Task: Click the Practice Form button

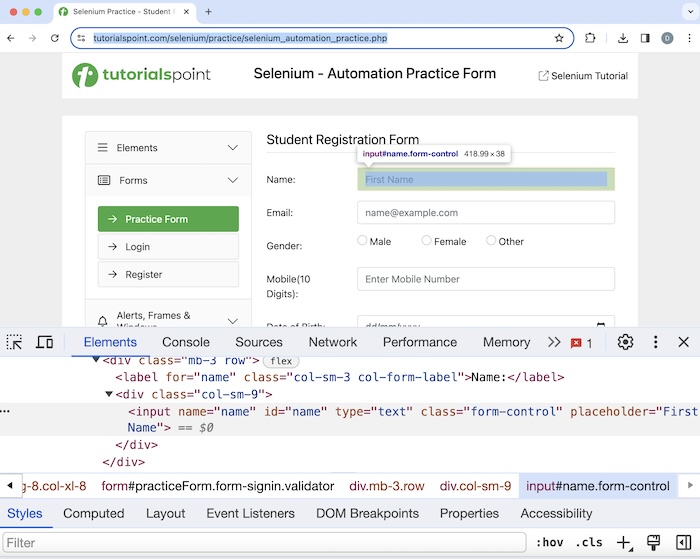Action: tap(168, 219)
